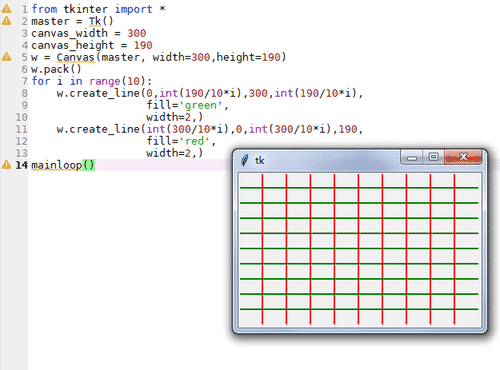The image size is (500, 370).
Task: Minimize the tk window
Action: click(412, 157)
